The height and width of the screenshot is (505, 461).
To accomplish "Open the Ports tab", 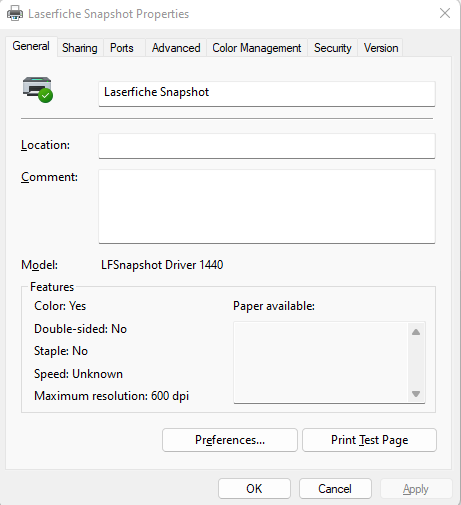I will (x=122, y=48).
